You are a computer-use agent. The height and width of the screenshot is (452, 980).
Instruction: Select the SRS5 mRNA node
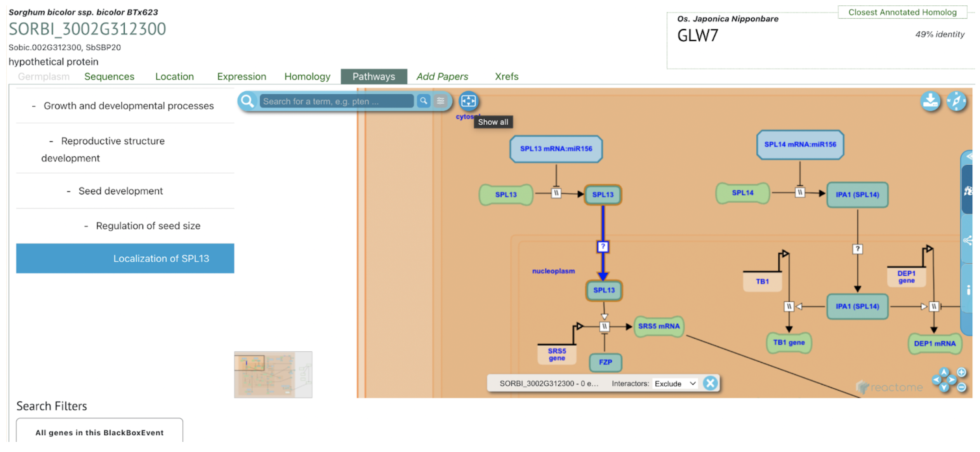tap(659, 326)
